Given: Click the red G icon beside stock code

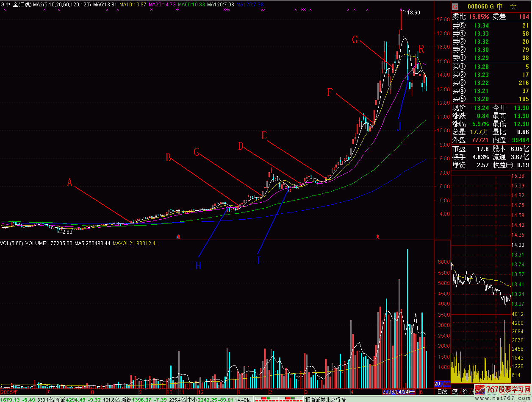Looking at the screenshot, I should [455, 6].
